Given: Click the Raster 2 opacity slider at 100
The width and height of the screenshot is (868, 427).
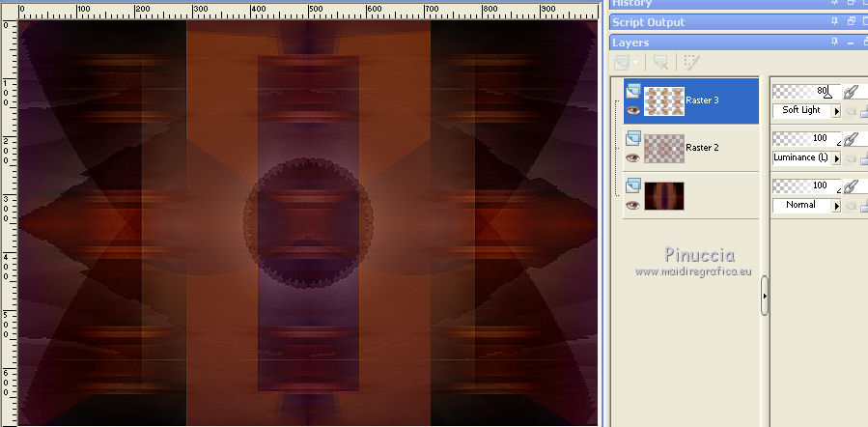Looking at the screenshot, I should tap(806, 138).
